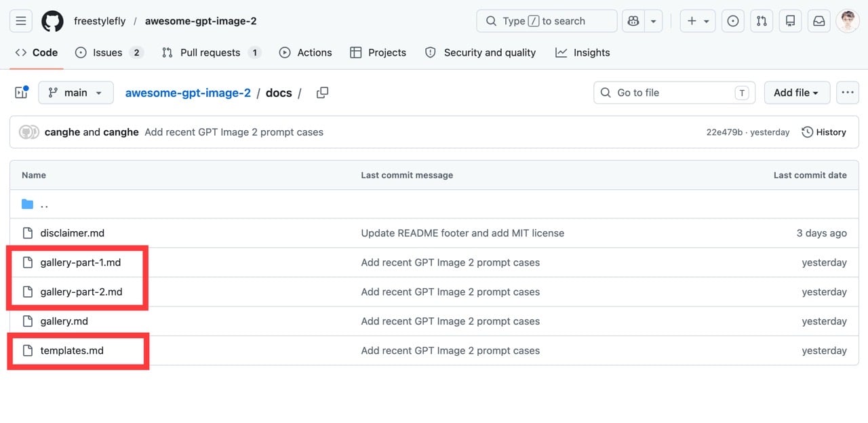View commit History
Screen dimensions: 868x423
click(824, 132)
